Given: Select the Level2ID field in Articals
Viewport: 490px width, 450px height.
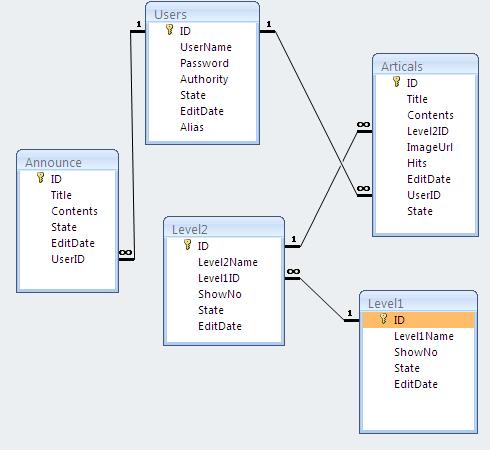Looking at the screenshot, I should coord(428,131).
